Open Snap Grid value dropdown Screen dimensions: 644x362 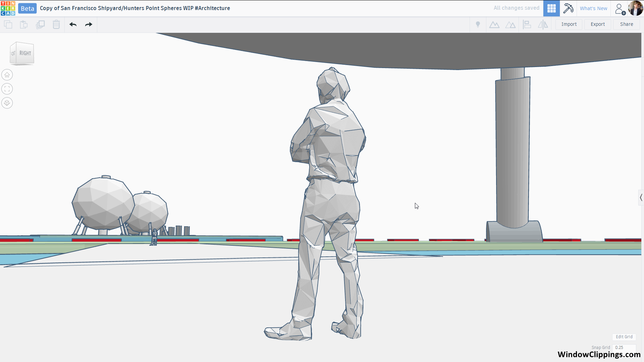pyautogui.click(x=624, y=348)
